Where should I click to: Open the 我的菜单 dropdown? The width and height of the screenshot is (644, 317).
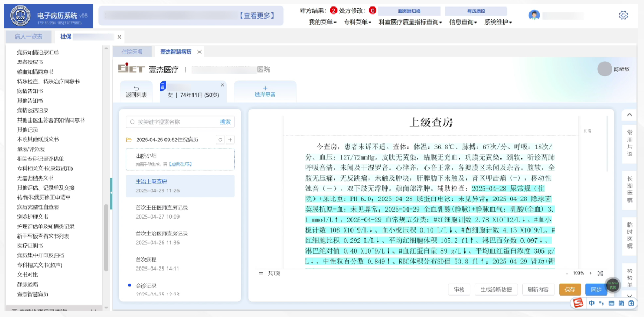point(322,23)
